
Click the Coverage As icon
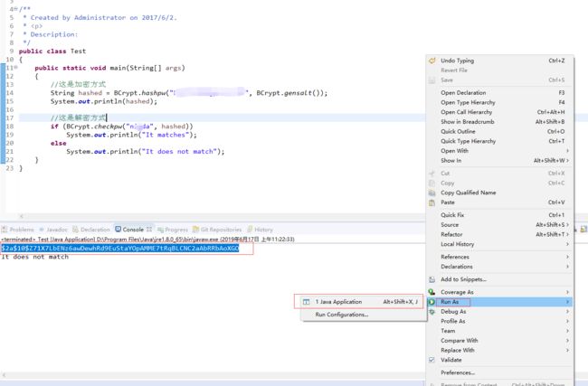point(432,292)
